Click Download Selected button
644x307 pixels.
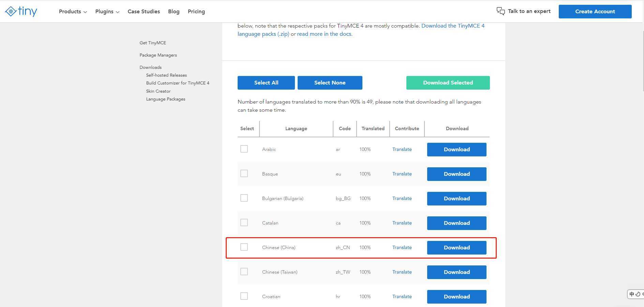448,83
